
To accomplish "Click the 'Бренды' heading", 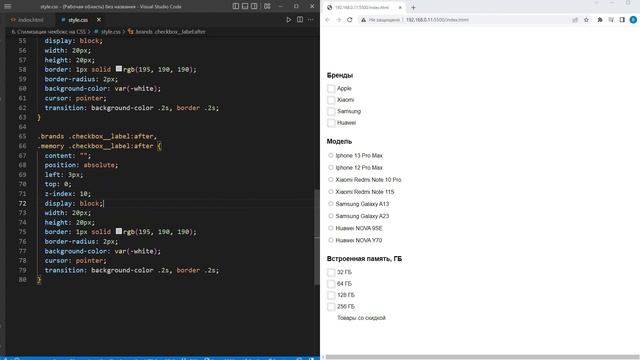I will pos(340,75).
